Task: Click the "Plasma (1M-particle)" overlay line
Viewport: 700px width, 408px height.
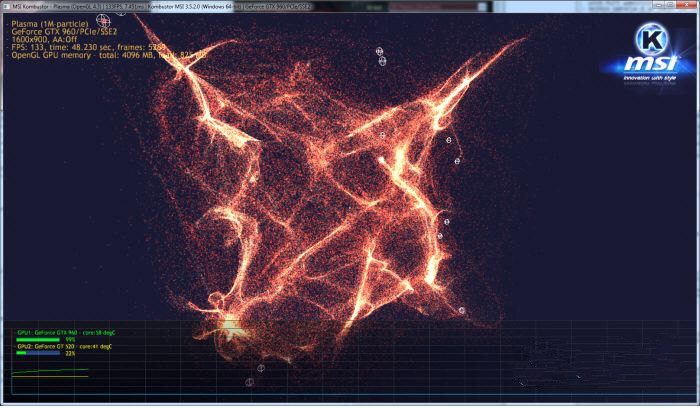Action: pyautogui.click(x=50, y=24)
